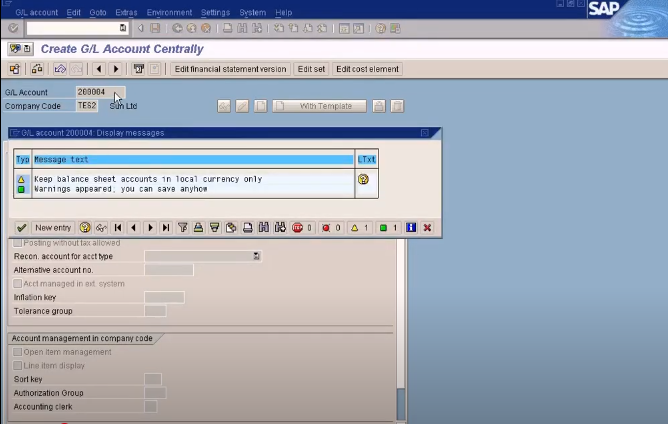The height and width of the screenshot is (424, 668).
Task: Click the Edit cost element button
Action: click(x=367, y=69)
